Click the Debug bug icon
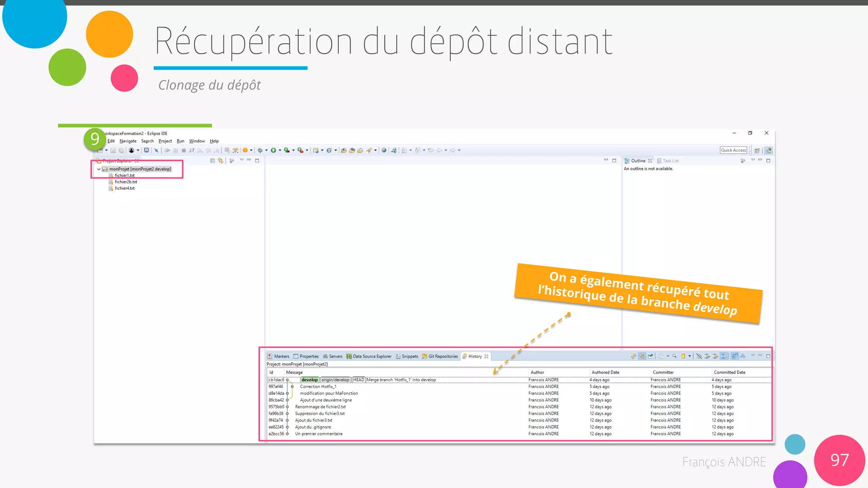The image size is (868, 488). [x=260, y=150]
